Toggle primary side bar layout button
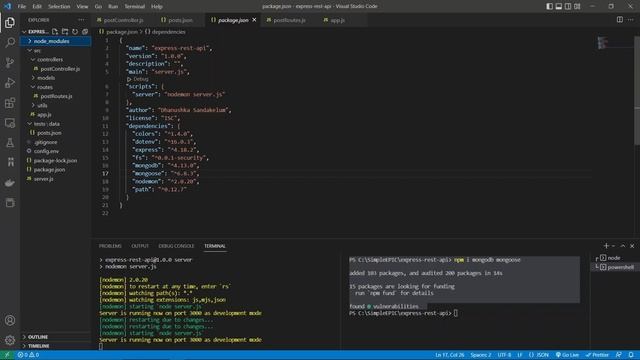This screenshot has width=640, height=360. 549,6
